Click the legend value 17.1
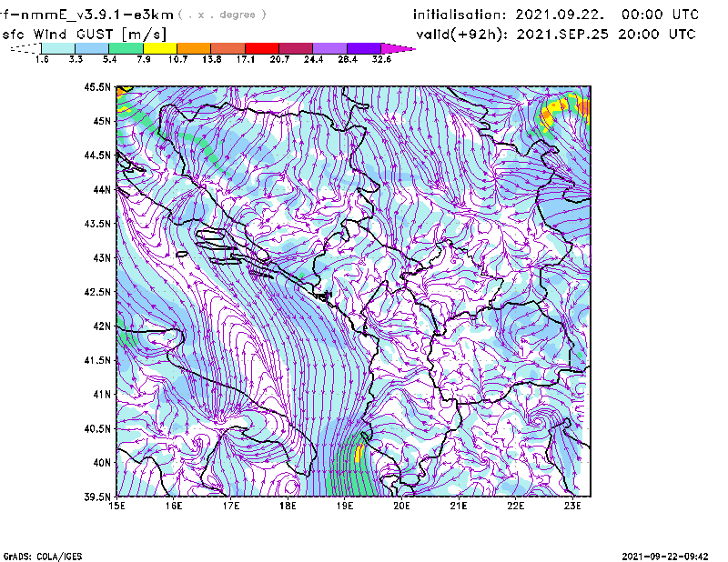The image size is (728, 562). 246,59
